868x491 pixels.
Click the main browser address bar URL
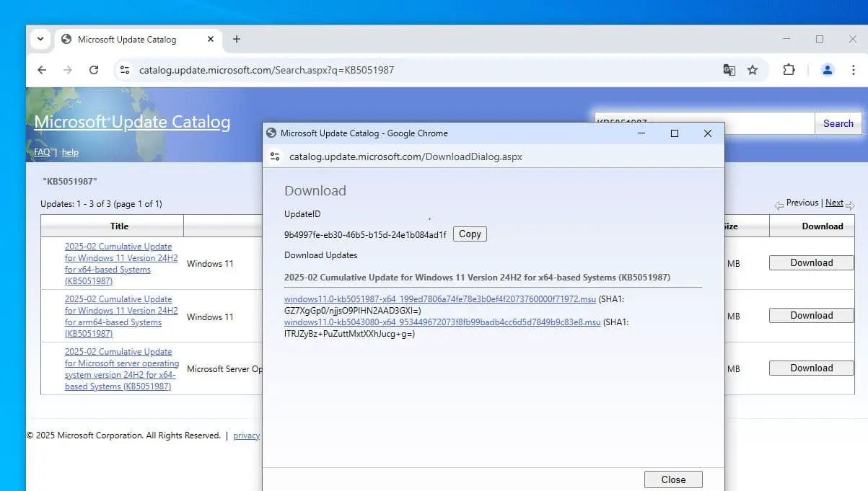[266, 70]
